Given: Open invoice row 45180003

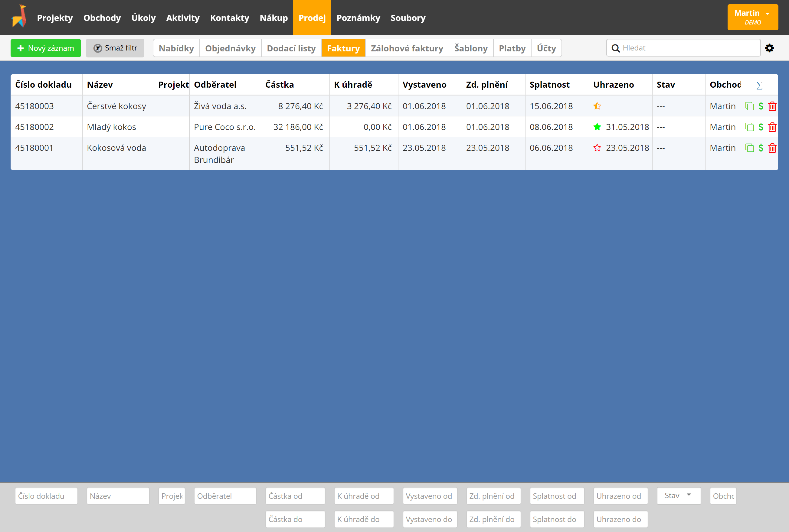Looking at the screenshot, I should pos(394,106).
